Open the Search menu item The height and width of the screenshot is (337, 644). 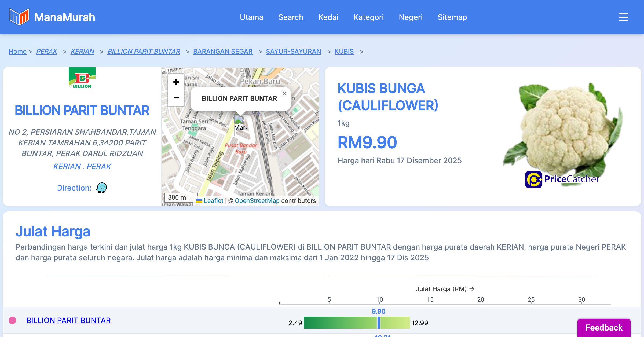pyautogui.click(x=291, y=17)
